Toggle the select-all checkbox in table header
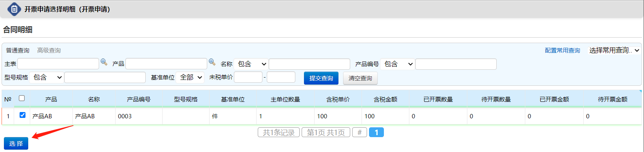 tap(22, 98)
